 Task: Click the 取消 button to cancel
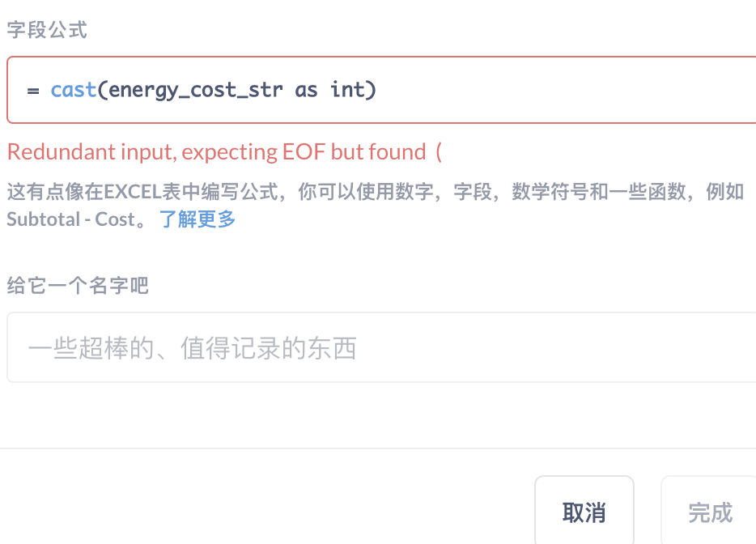point(584,512)
